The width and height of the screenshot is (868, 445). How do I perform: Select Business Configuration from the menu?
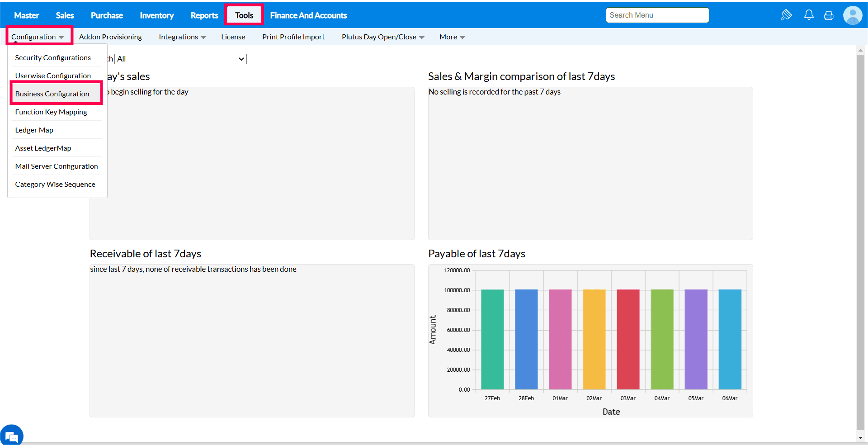(52, 94)
